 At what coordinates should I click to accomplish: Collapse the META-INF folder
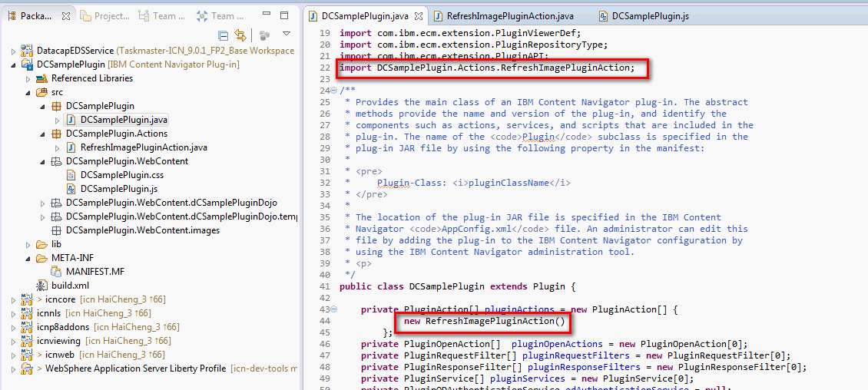point(28,258)
